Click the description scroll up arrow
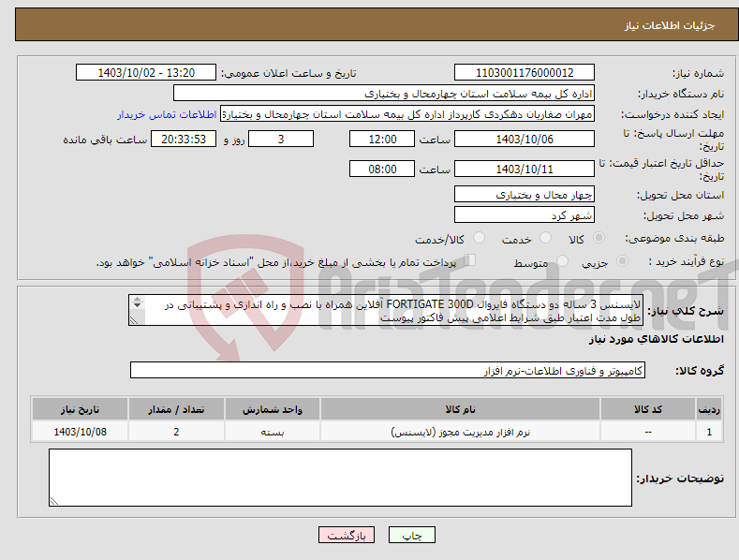Image resolution: width=739 pixels, height=560 pixels. 137,299
